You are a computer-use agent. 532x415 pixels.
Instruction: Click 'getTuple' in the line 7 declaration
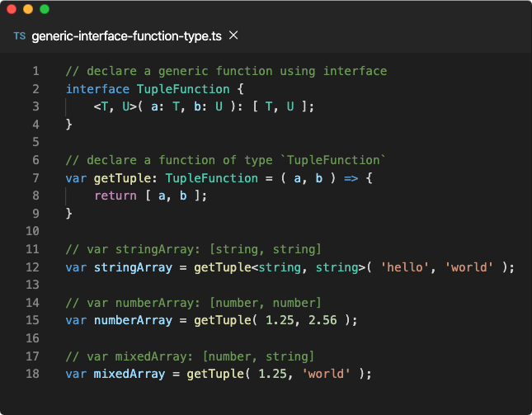coord(122,178)
